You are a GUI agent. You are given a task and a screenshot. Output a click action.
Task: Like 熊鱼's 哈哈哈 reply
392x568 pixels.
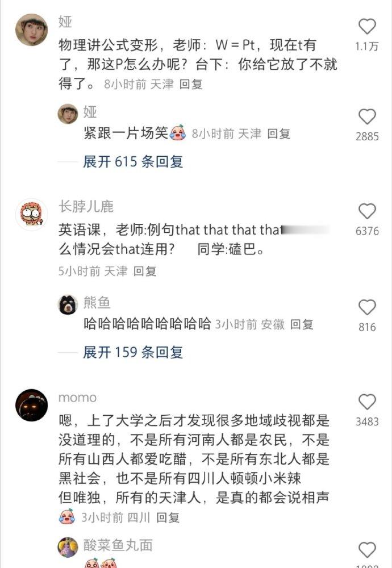(x=367, y=307)
